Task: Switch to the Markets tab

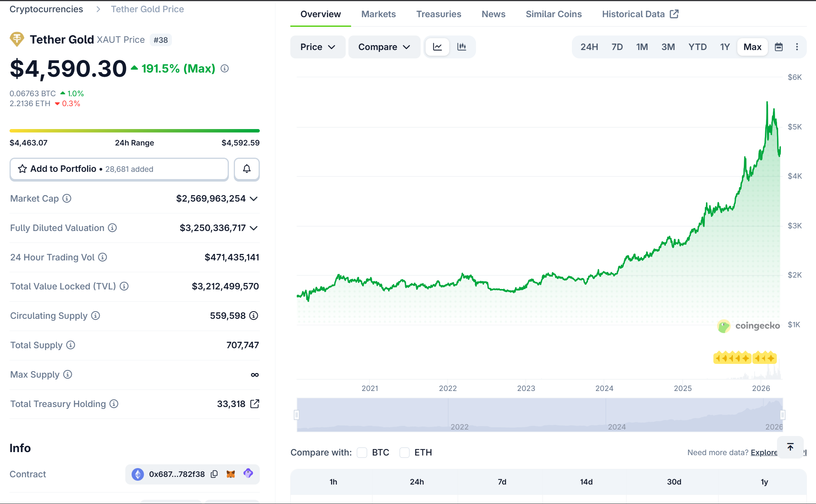Action: click(x=378, y=14)
